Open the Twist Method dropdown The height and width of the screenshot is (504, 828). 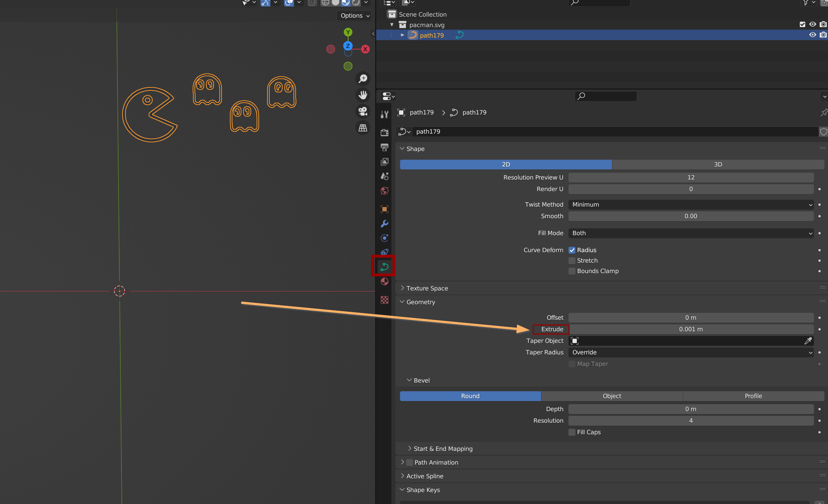pyautogui.click(x=690, y=204)
